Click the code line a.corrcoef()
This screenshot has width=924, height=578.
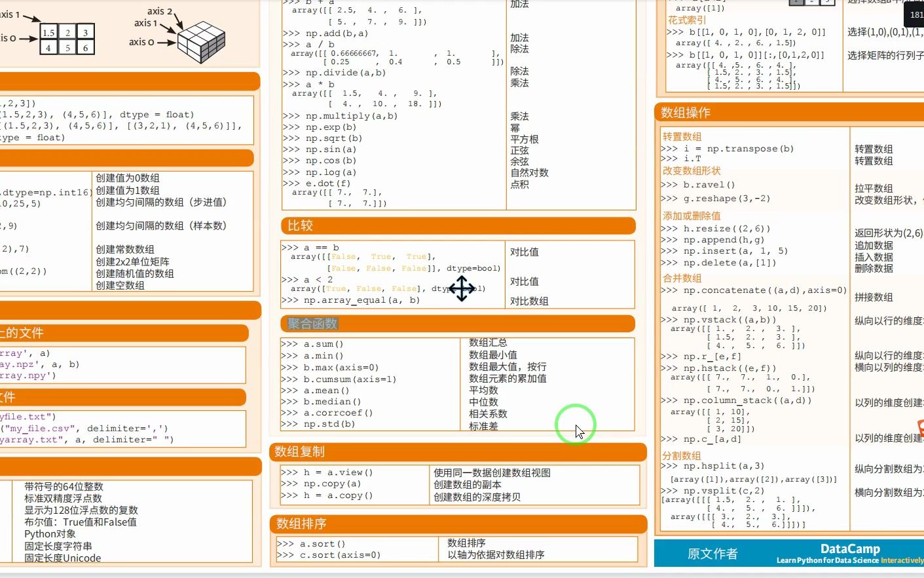point(327,413)
